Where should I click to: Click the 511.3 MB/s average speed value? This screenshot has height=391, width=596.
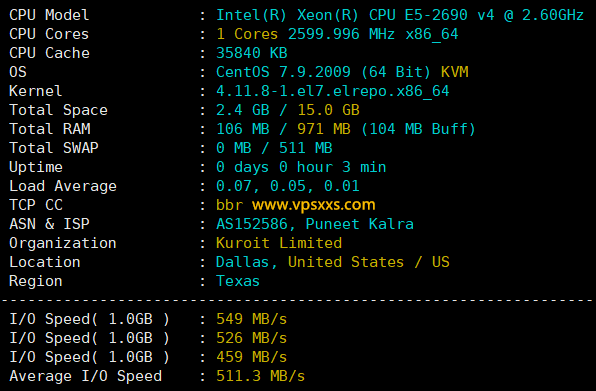coord(260,376)
